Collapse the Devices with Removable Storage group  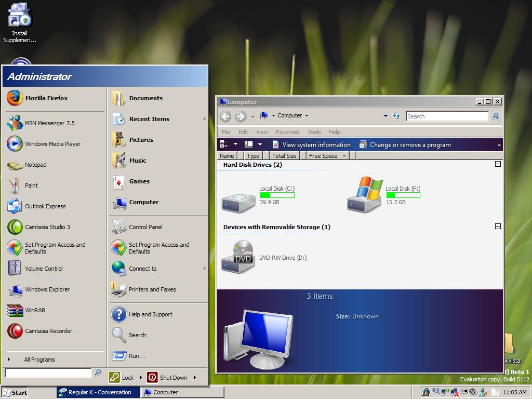point(498,227)
